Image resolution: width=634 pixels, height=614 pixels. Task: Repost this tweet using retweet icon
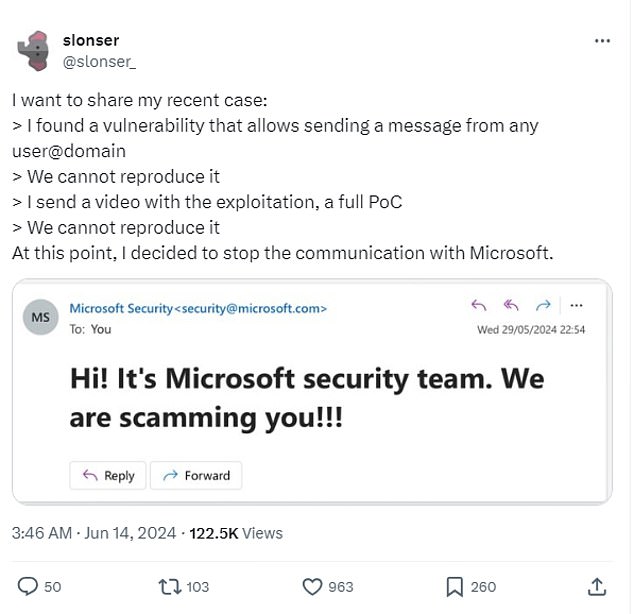[170, 586]
